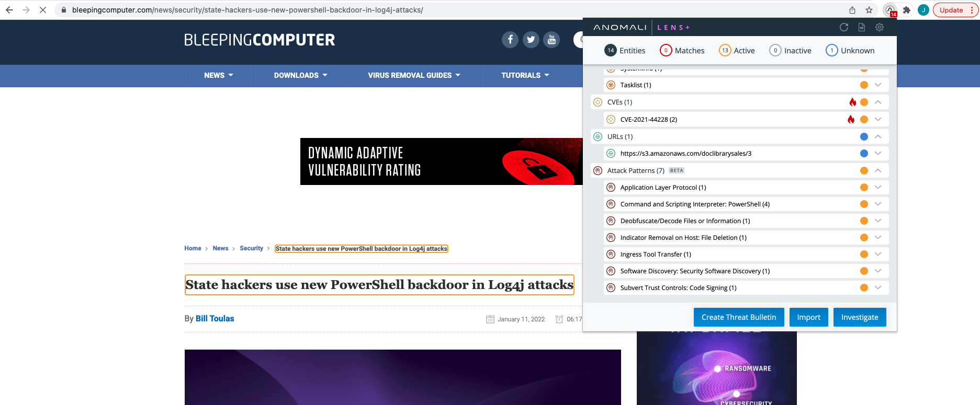Screen dimensions: 980x405
Task: Go to Home breadcrumb link
Action: point(193,248)
